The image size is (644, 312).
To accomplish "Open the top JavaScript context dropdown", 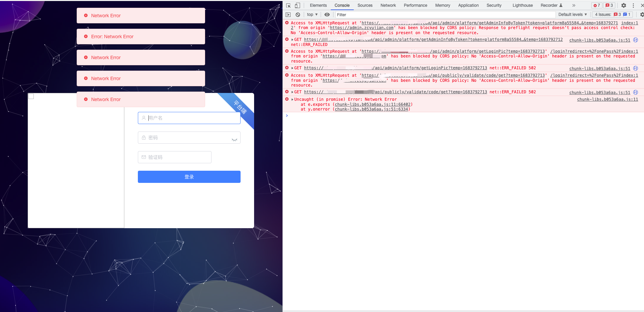I will (312, 15).
